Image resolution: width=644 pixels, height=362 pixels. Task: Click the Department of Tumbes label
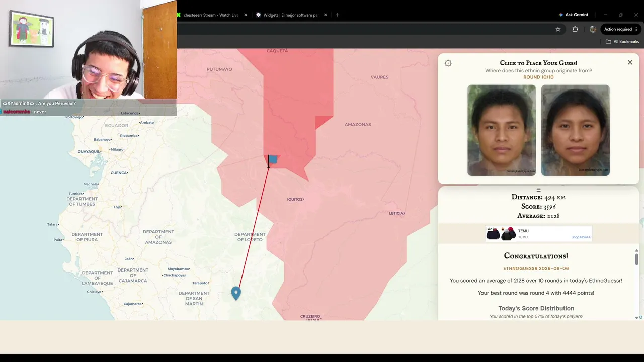click(82, 201)
